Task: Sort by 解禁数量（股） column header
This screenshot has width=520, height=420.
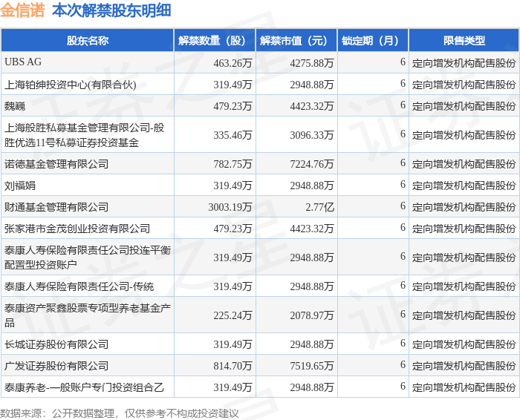Action: click(215, 41)
